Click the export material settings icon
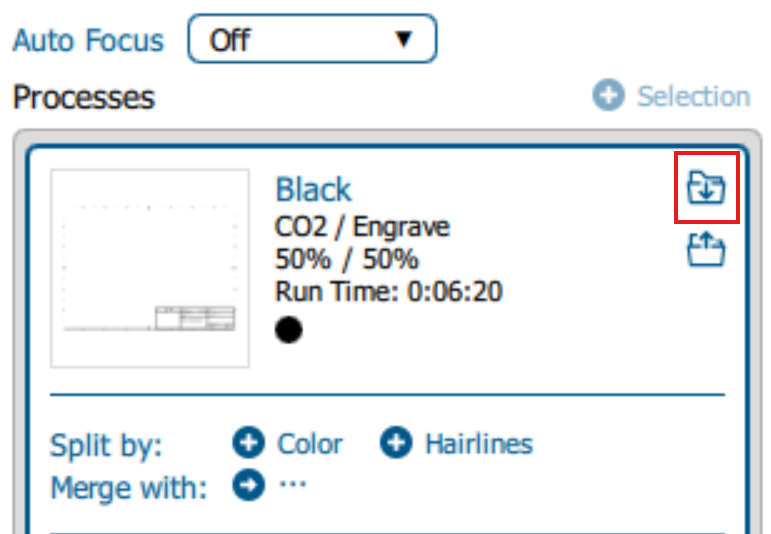The width and height of the screenshot is (771, 534). (706, 250)
